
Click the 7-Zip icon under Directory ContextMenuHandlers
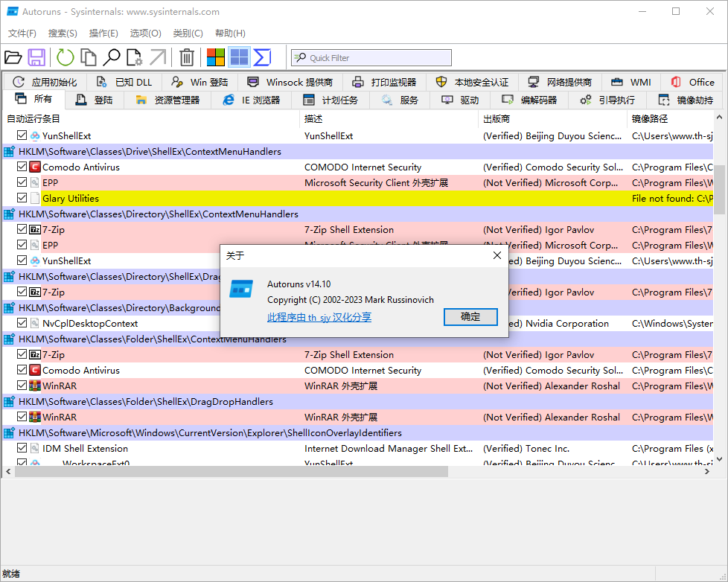35,229
